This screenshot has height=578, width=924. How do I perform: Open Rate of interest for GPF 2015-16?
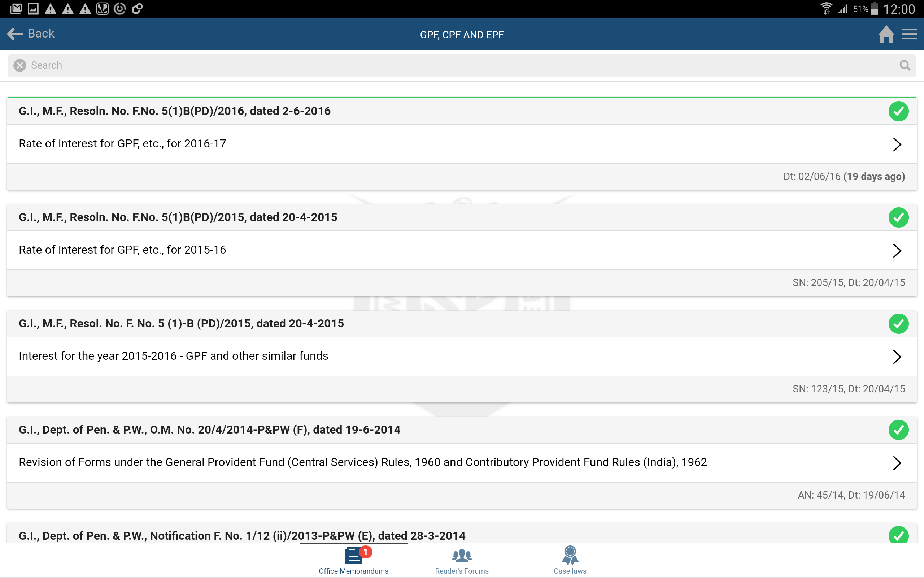(x=462, y=250)
